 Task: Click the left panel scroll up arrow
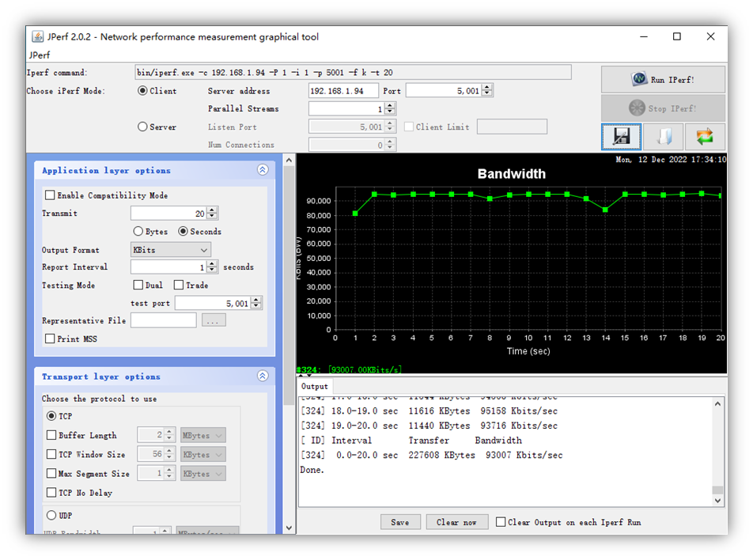tap(289, 161)
